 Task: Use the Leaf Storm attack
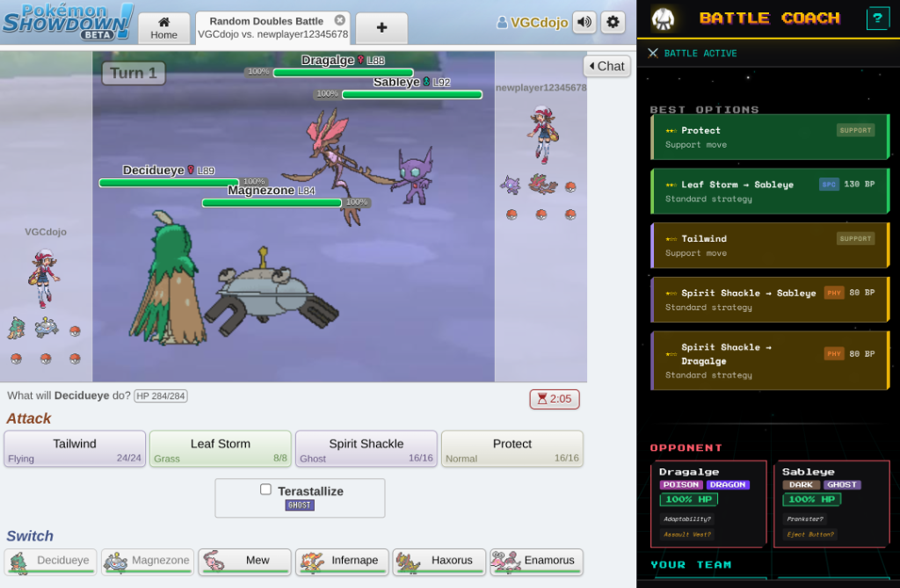[221, 449]
